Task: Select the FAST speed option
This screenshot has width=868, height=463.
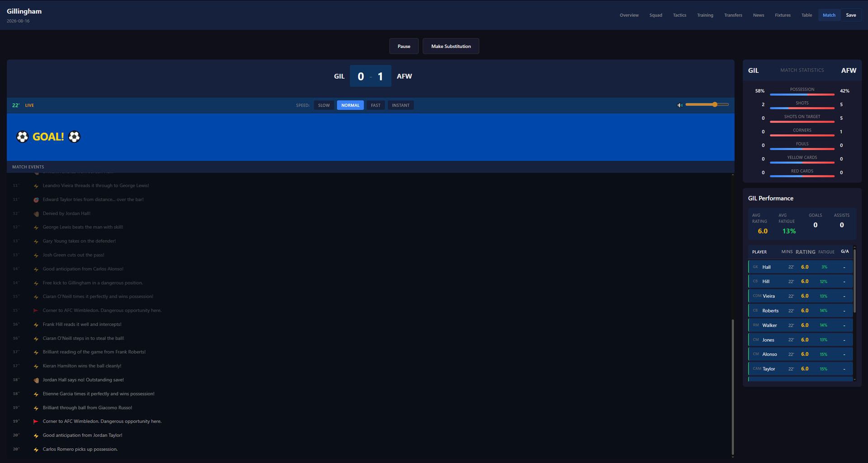Action: pyautogui.click(x=375, y=105)
